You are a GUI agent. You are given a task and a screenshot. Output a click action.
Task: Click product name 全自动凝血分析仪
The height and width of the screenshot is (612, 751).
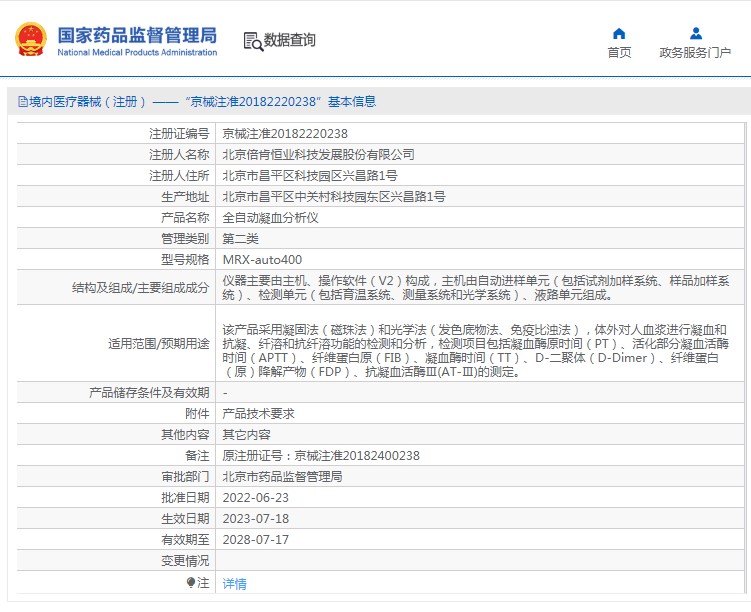[x=271, y=218]
